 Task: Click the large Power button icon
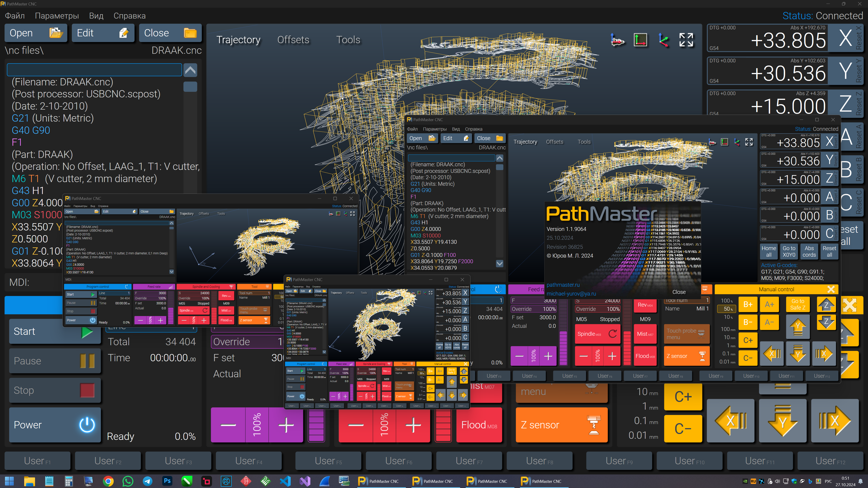[x=87, y=425]
